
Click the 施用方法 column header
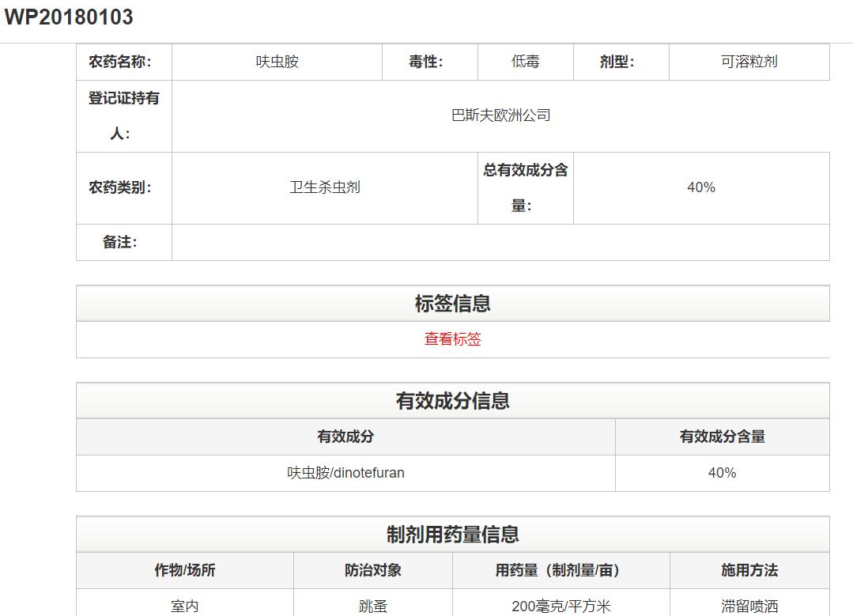tap(747, 570)
